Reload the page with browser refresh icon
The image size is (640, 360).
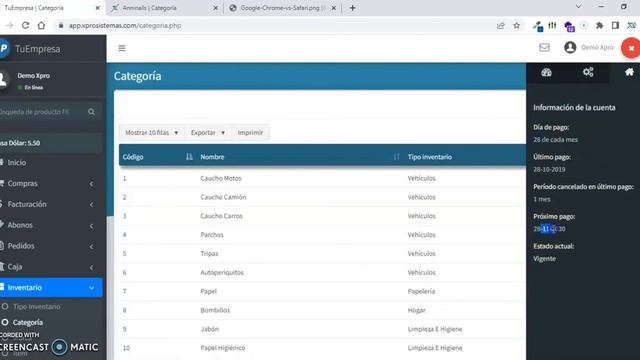click(25, 25)
